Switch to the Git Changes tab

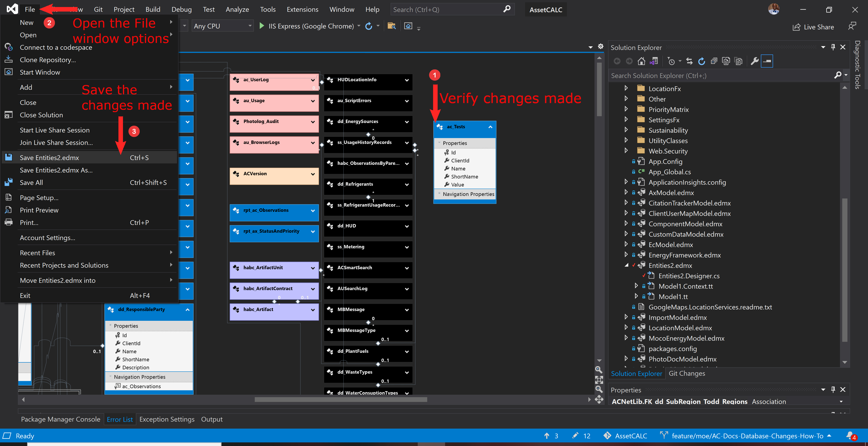687,373
